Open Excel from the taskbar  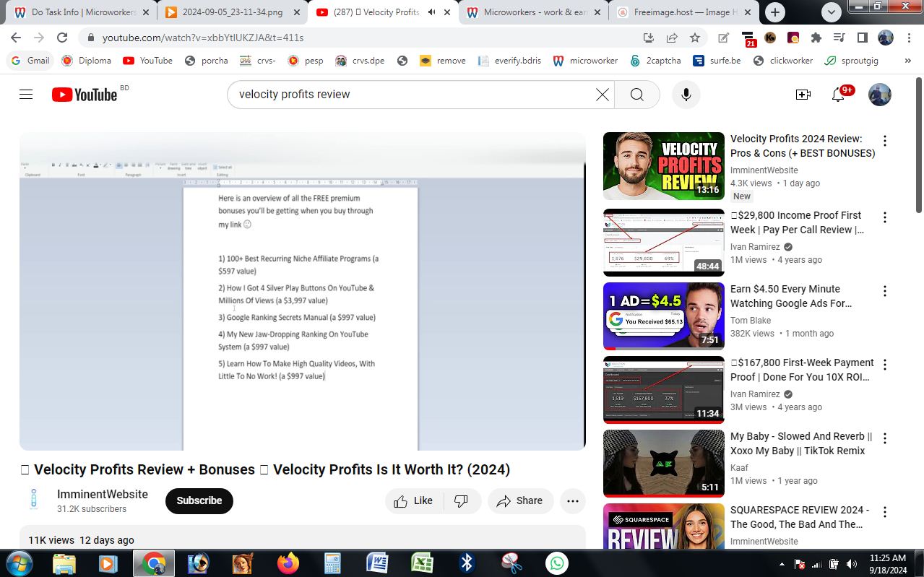click(x=422, y=563)
